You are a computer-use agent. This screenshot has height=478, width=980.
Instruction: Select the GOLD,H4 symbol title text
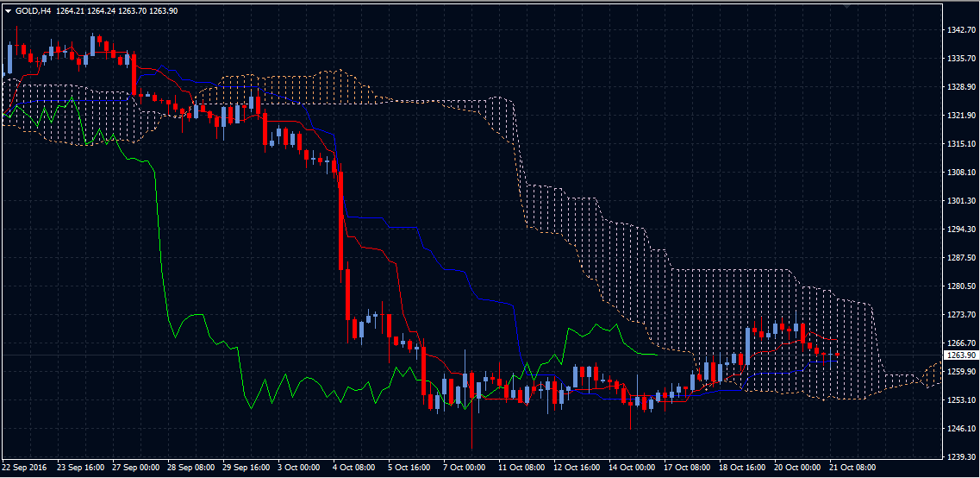click(33, 10)
